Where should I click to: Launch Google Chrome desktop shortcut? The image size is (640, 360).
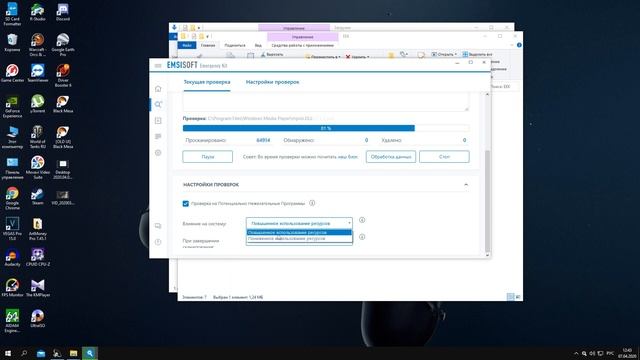point(12,198)
